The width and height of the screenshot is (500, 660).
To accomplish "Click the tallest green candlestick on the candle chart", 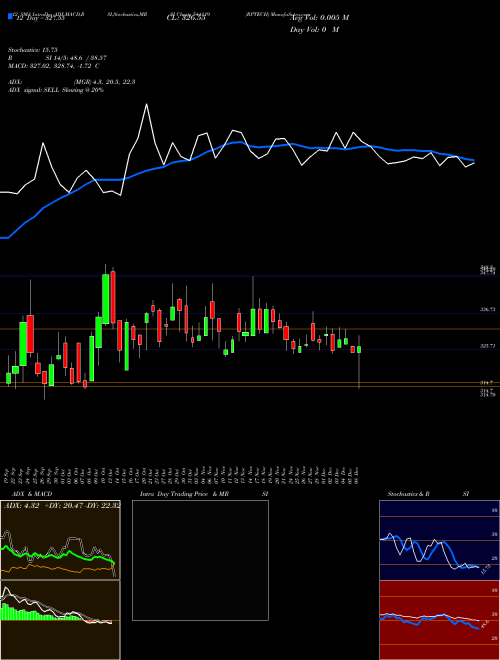I will pyautogui.click(x=106, y=299).
